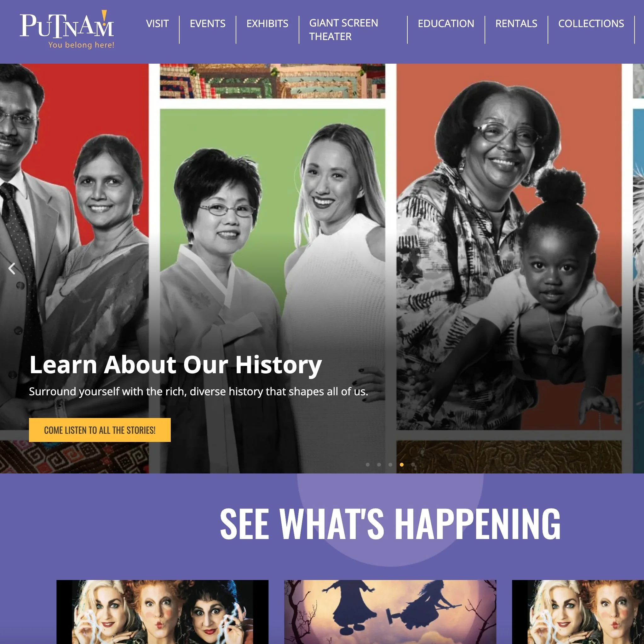The width and height of the screenshot is (644, 644).
Task: Click the See What's Happening heading
Action: click(390, 524)
